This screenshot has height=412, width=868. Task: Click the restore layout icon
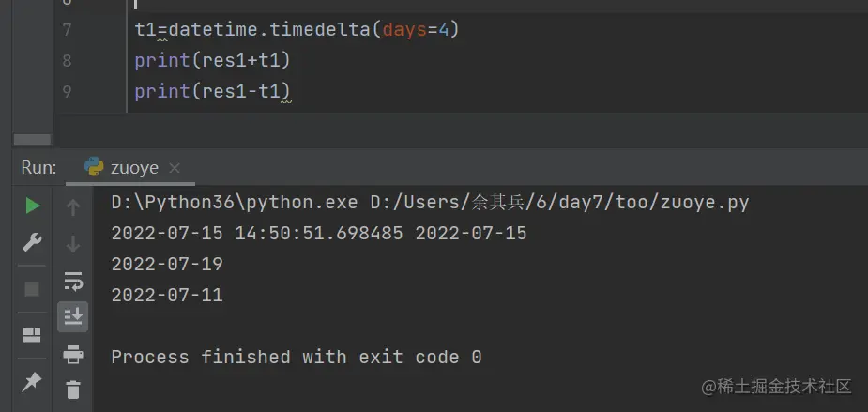point(32,335)
